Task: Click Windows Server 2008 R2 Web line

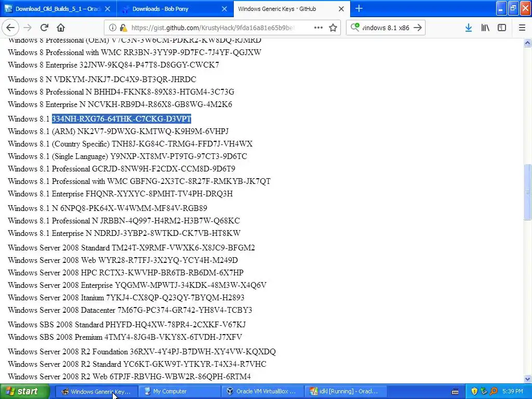Action: click(x=129, y=377)
